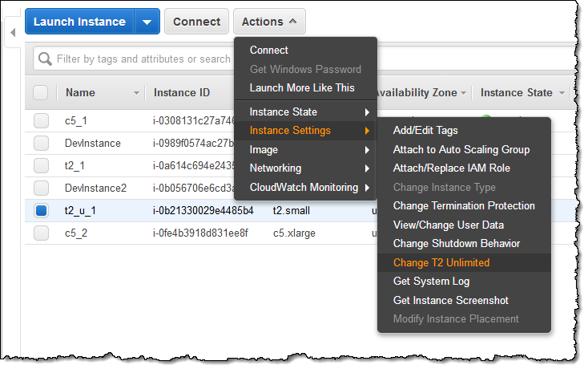Collapse the left navigation pane arrow

(x=13, y=33)
